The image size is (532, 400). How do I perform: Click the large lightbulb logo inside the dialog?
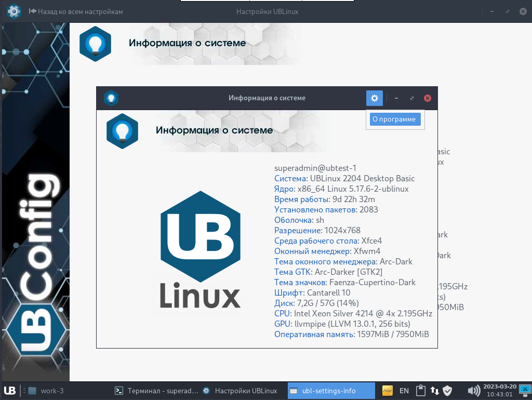coord(122,131)
